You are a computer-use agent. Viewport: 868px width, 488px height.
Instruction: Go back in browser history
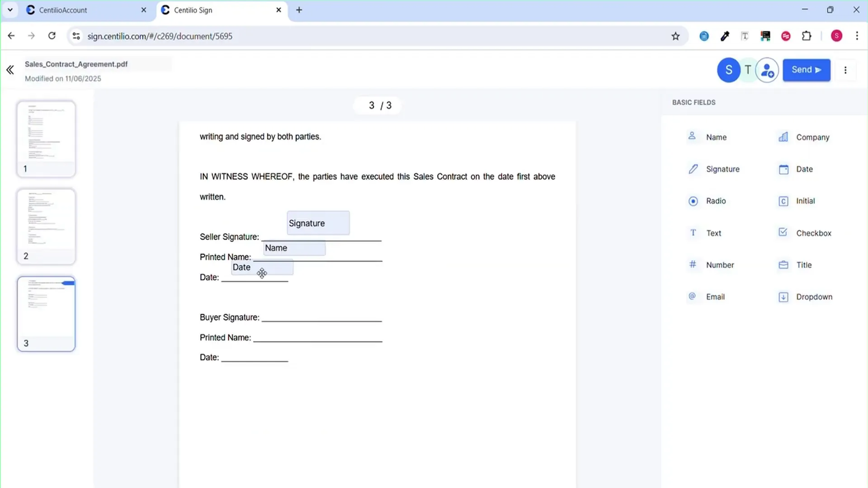pos(11,36)
